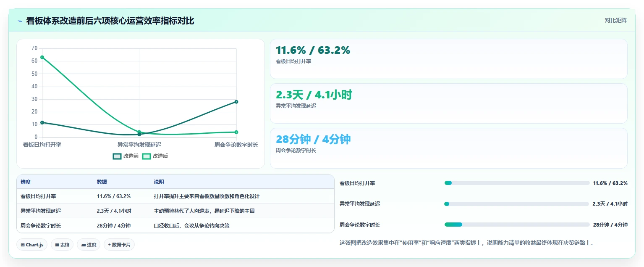
Task: Select the 数据卡片 tag chip
Action: click(119, 245)
